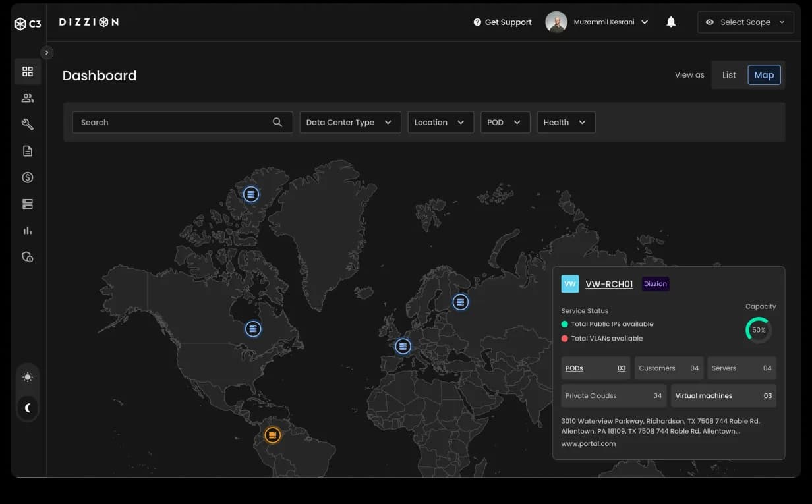Viewport: 812px width, 504px height.
Task: Click the green Total Public IPs status dot
Action: 565,324
